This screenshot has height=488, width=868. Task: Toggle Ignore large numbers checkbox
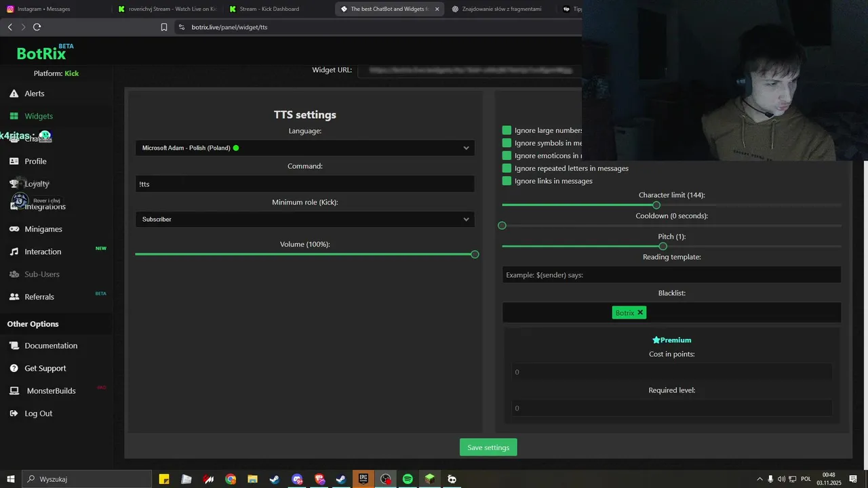(x=507, y=130)
